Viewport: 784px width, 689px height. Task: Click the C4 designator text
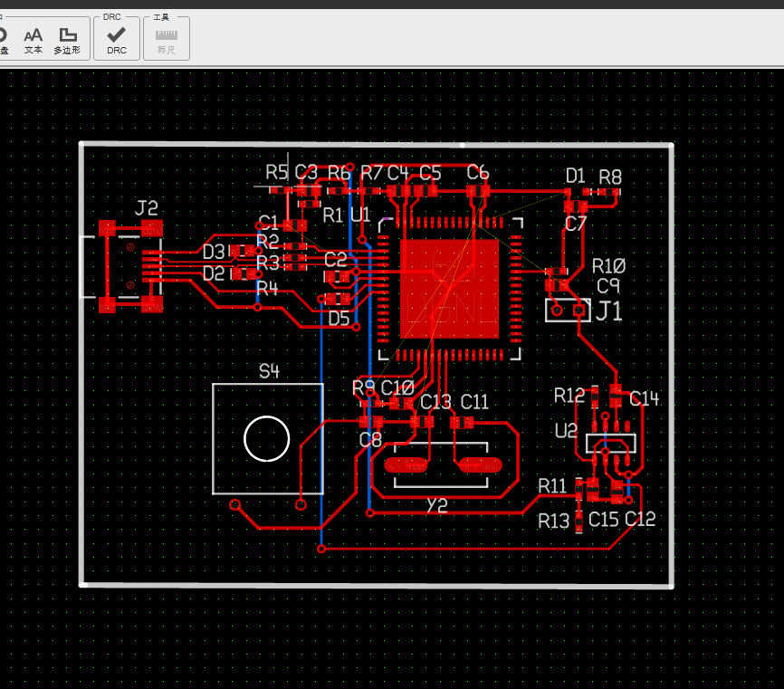click(398, 173)
